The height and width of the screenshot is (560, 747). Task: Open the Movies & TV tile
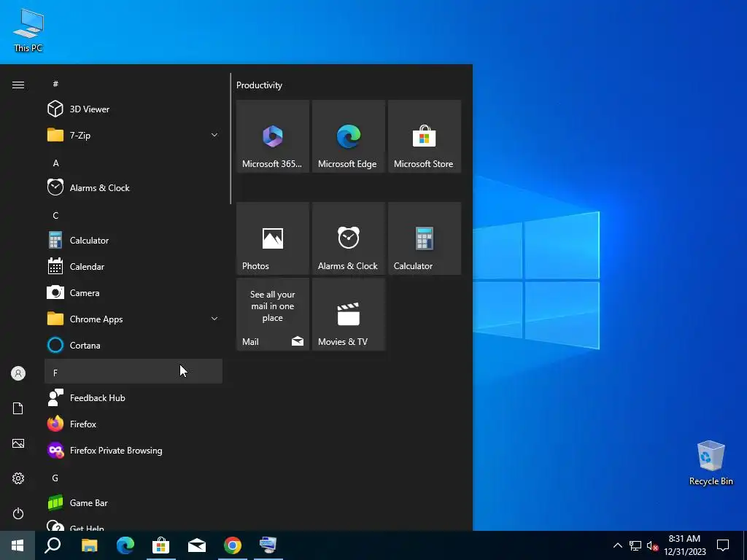(349, 314)
